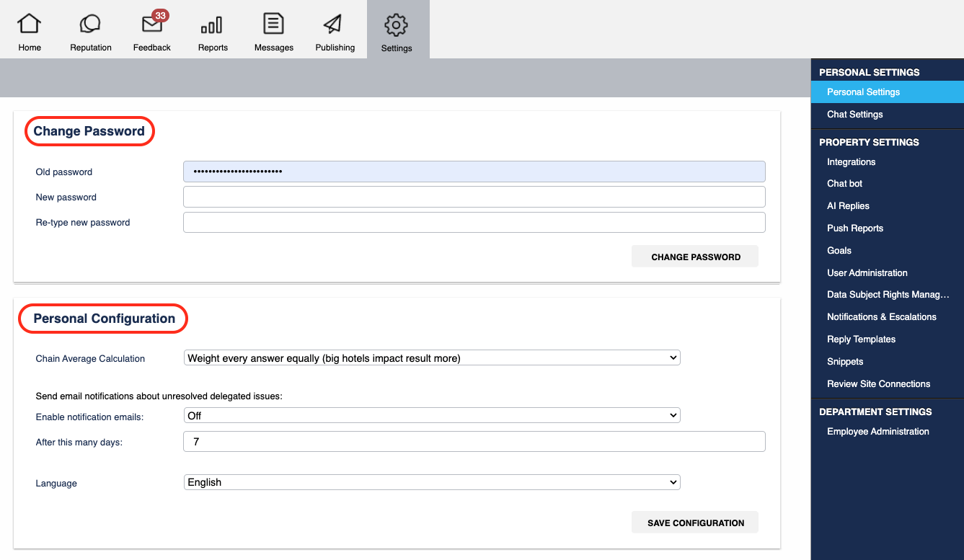Viewport: 964px width, 560px height.
Task: Open Data Subject Rights Management item
Action: click(888, 295)
